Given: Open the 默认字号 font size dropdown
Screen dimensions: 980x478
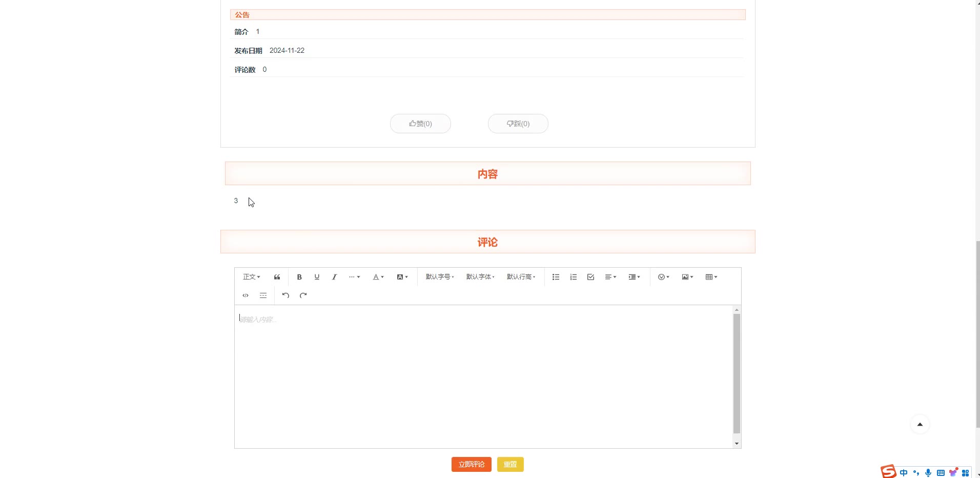Looking at the screenshot, I should tap(440, 277).
